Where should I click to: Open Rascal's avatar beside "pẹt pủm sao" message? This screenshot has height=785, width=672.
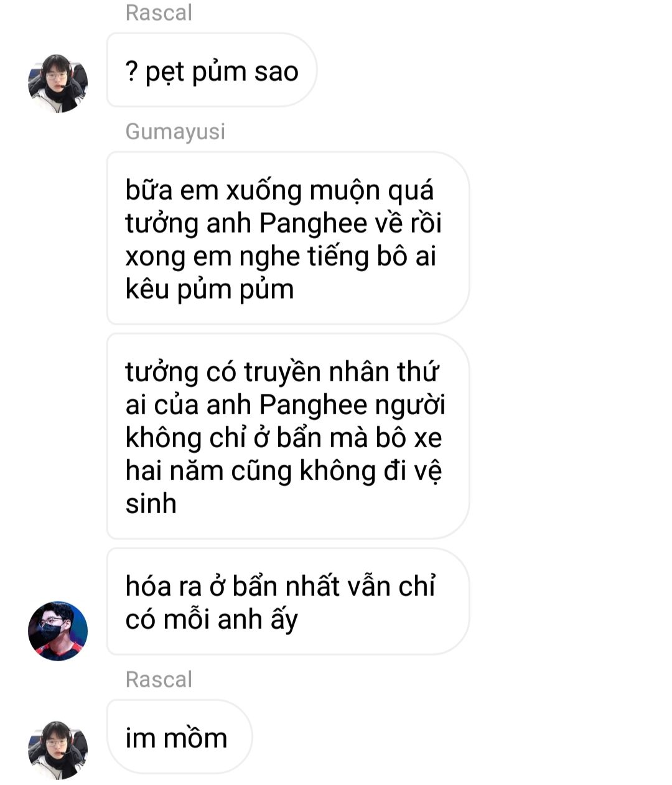(x=58, y=83)
